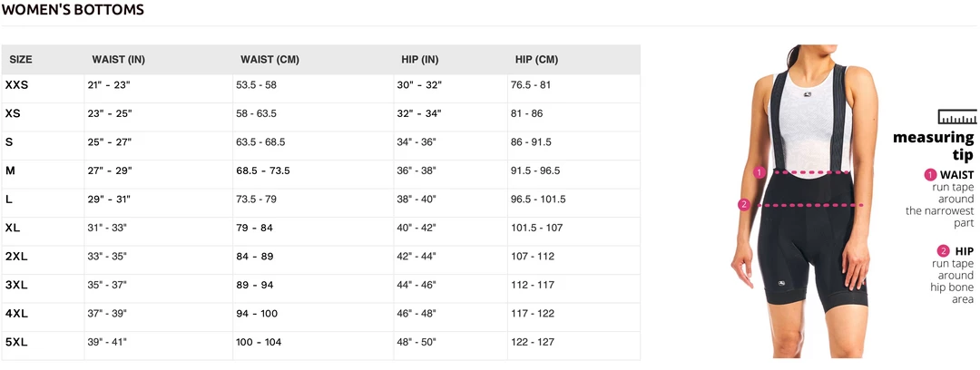
Task: Select the HIP (IN) column header
Action: point(420,60)
